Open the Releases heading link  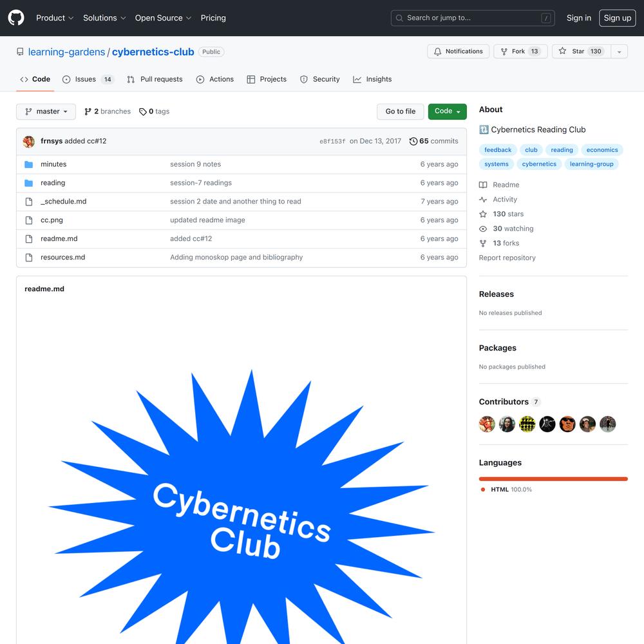tap(496, 294)
